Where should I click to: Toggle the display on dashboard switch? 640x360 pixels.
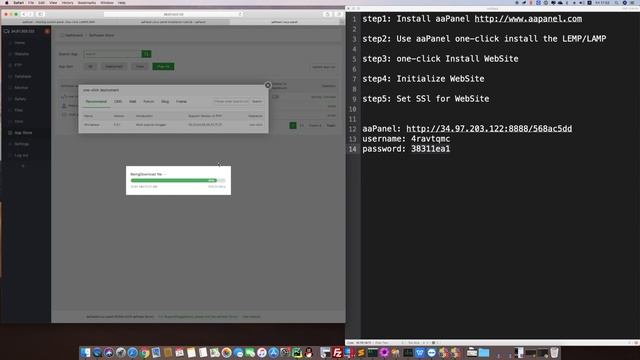276,97
